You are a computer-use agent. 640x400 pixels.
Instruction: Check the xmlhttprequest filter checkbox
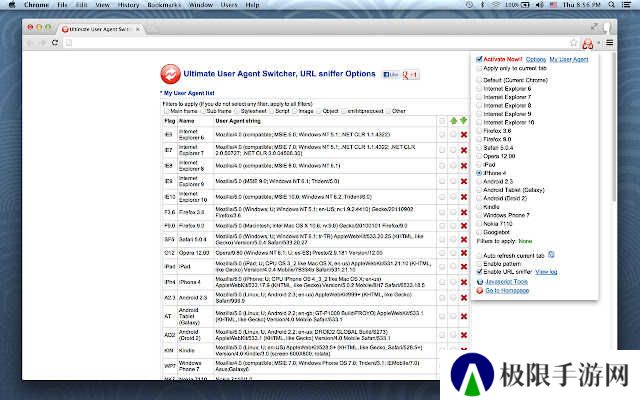[x=344, y=111]
